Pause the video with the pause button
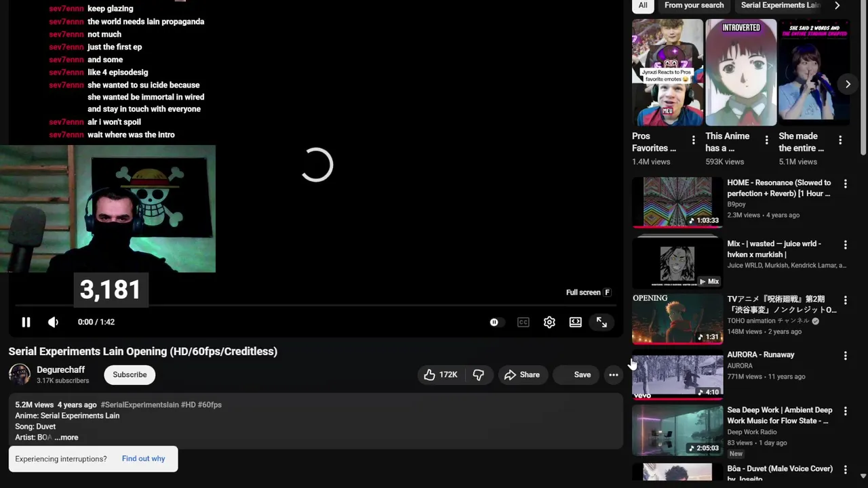Viewport: 868px width, 488px height. 26,322
